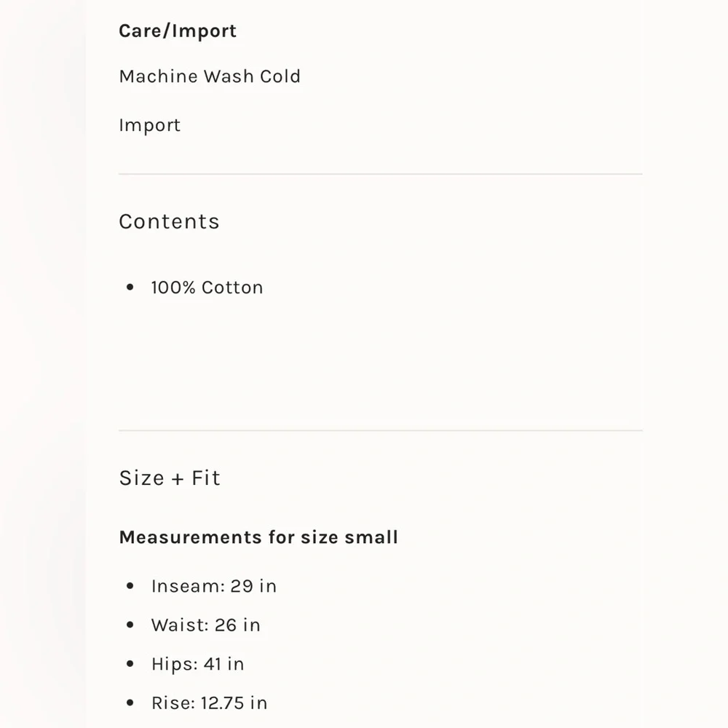The width and height of the screenshot is (728, 728).
Task: Collapse the Size + Fit section heading
Action: tap(170, 478)
